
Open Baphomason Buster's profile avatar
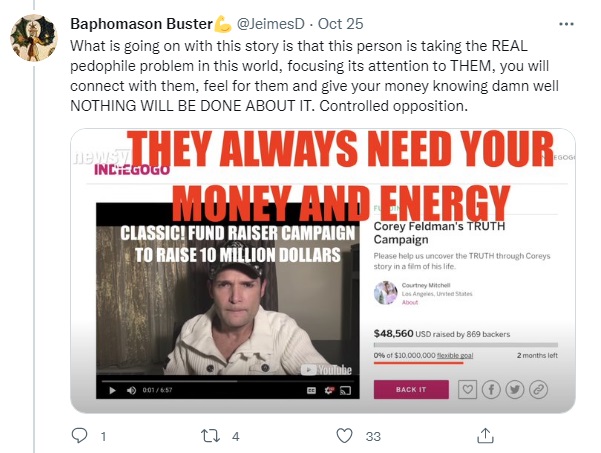[x=34, y=38]
